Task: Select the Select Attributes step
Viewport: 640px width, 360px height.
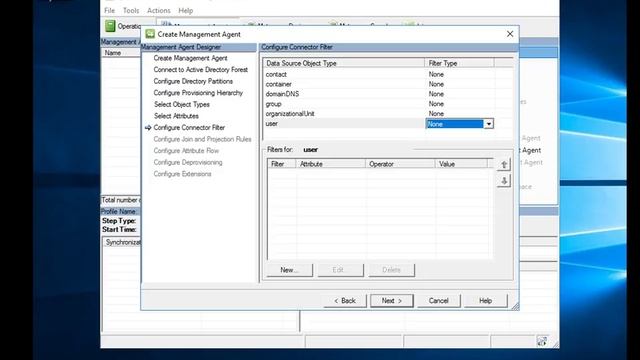Action: (176, 116)
